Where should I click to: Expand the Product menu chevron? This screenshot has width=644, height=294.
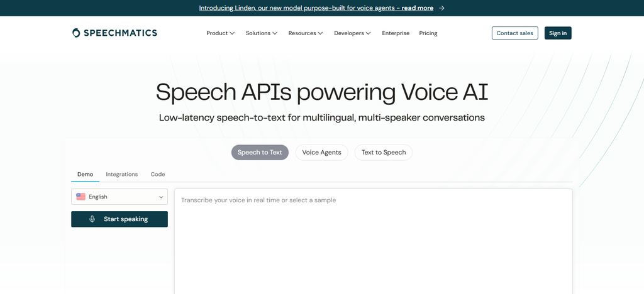232,33
